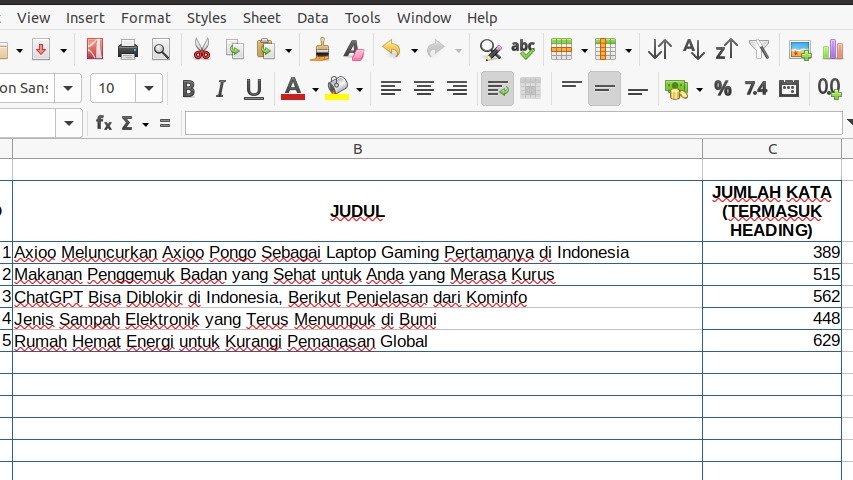Click the Insert Row icon
This screenshot has height=480, width=853.
coord(561,50)
